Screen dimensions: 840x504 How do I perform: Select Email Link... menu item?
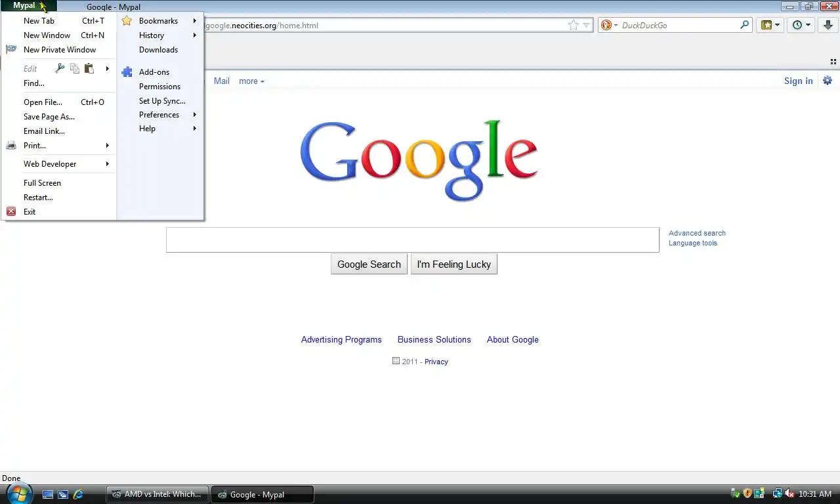click(59, 131)
